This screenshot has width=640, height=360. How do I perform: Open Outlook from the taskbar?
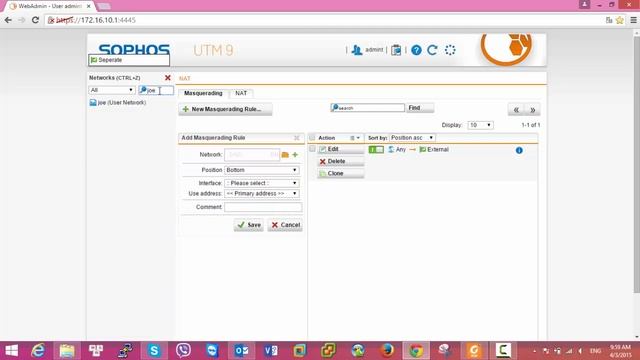(x=241, y=350)
